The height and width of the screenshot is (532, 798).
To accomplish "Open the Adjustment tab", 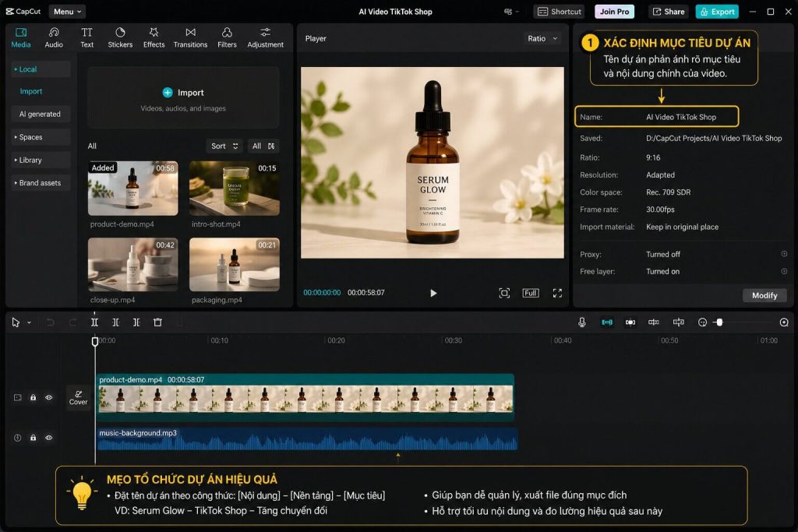I will click(265, 38).
